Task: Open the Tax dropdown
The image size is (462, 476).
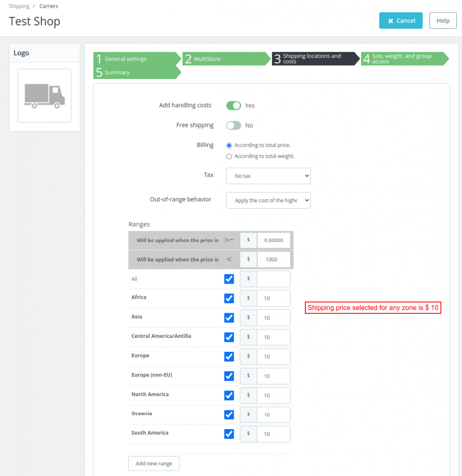Action: [268, 176]
